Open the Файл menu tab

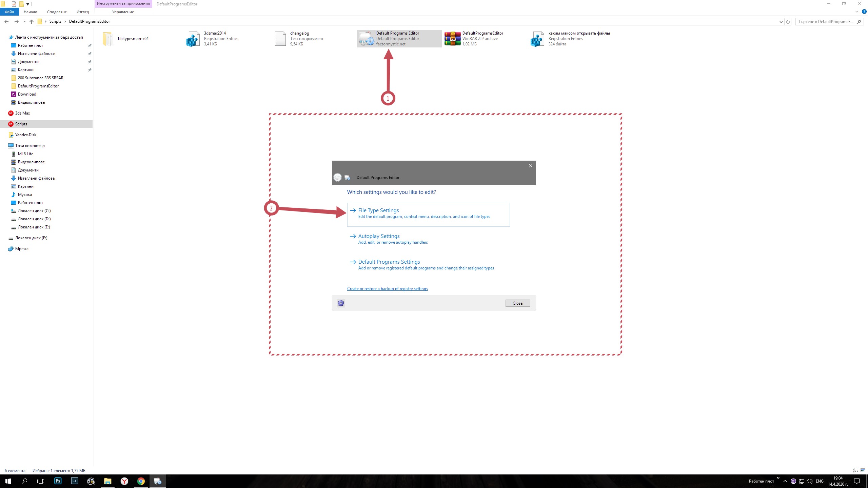click(x=9, y=12)
